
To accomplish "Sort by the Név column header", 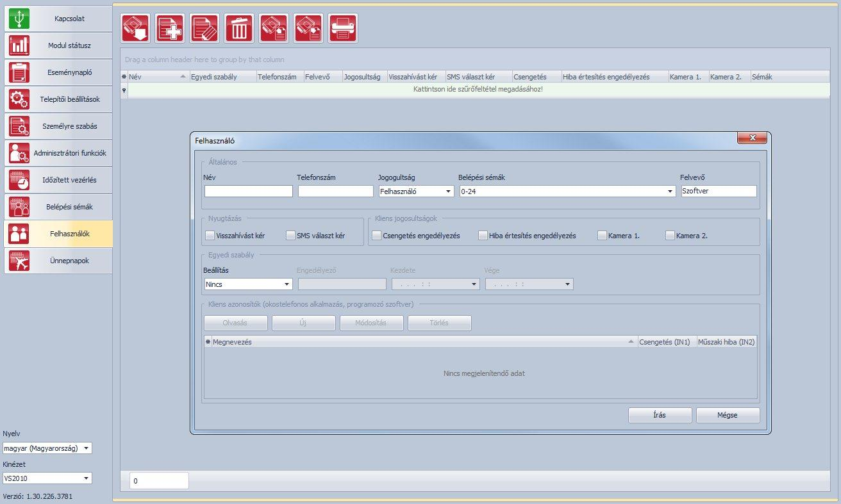I will (158, 77).
